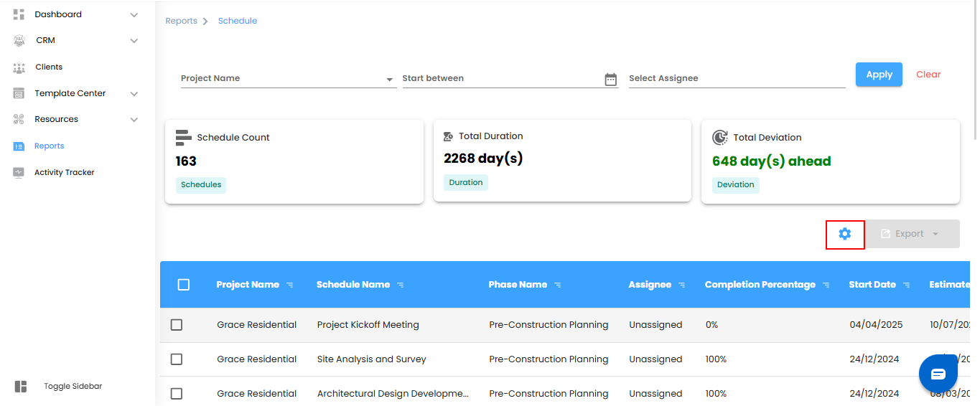The width and height of the screenshot is (980, 406).
Task: Click the Activity Tracker sidebar icon
Action: pos(19,173)
